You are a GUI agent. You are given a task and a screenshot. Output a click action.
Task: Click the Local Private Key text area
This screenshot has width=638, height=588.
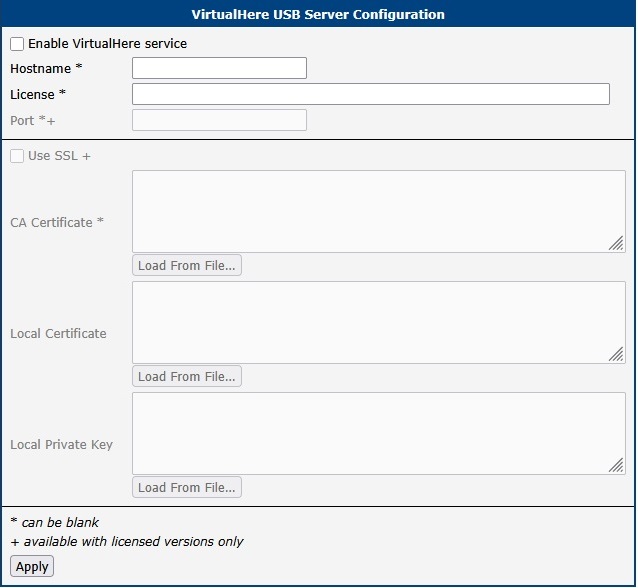(379, 434)
